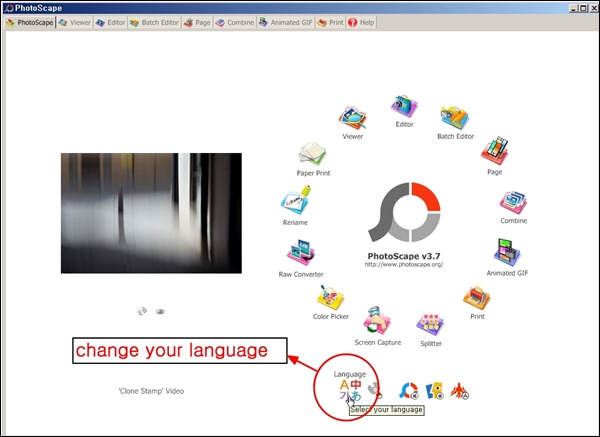The width and height of the screenshot is (600, 437).
Task: Open the Print icon in the circle
Action: [477, 298]
